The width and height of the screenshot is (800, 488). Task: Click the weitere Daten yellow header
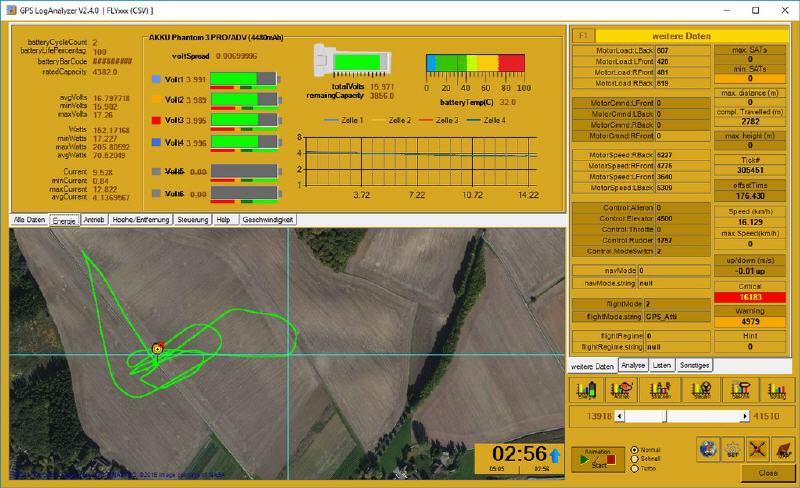point(692,36)
